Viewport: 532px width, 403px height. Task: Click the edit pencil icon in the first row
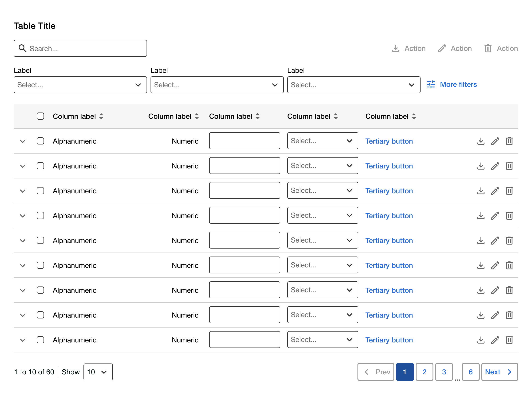click(x=495, y=141)
